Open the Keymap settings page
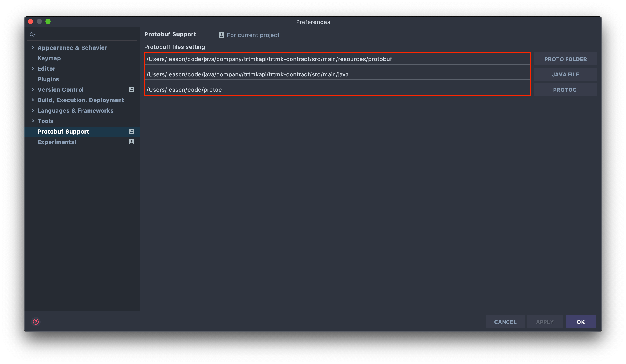 click(49, 58)
